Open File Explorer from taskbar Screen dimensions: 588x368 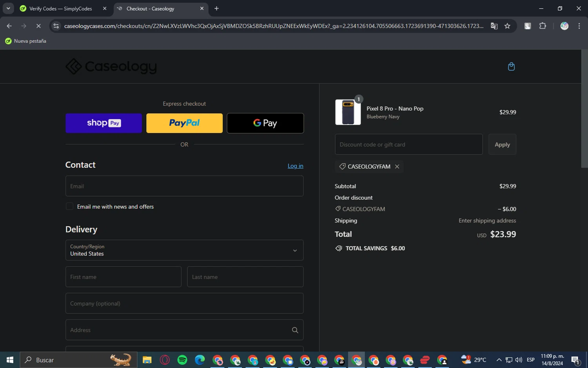pos(147,360)
